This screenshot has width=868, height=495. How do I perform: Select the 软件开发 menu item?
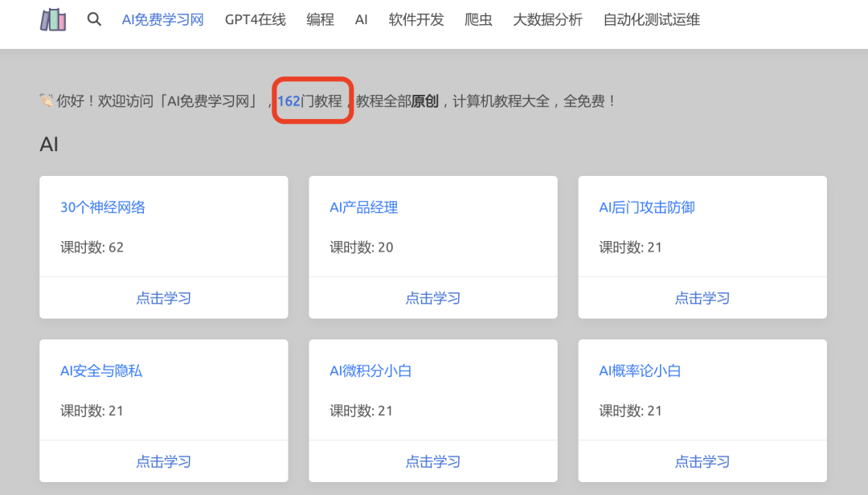pos(416,19)
